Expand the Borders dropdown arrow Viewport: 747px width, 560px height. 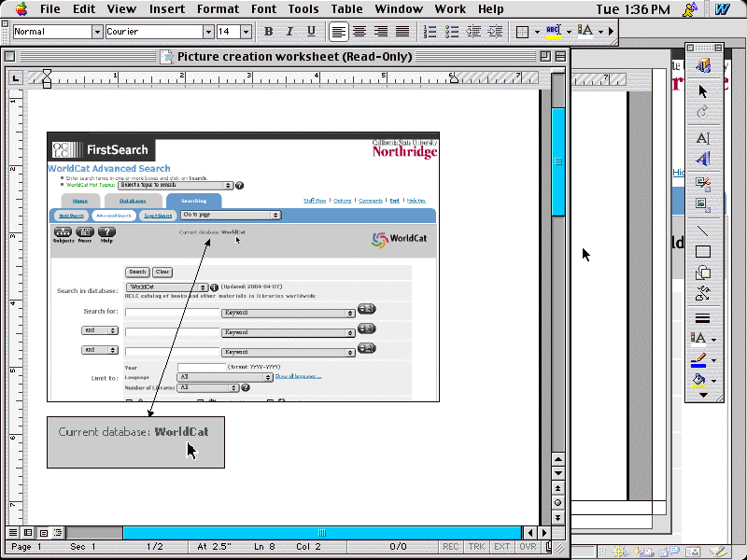pos(537,32)
